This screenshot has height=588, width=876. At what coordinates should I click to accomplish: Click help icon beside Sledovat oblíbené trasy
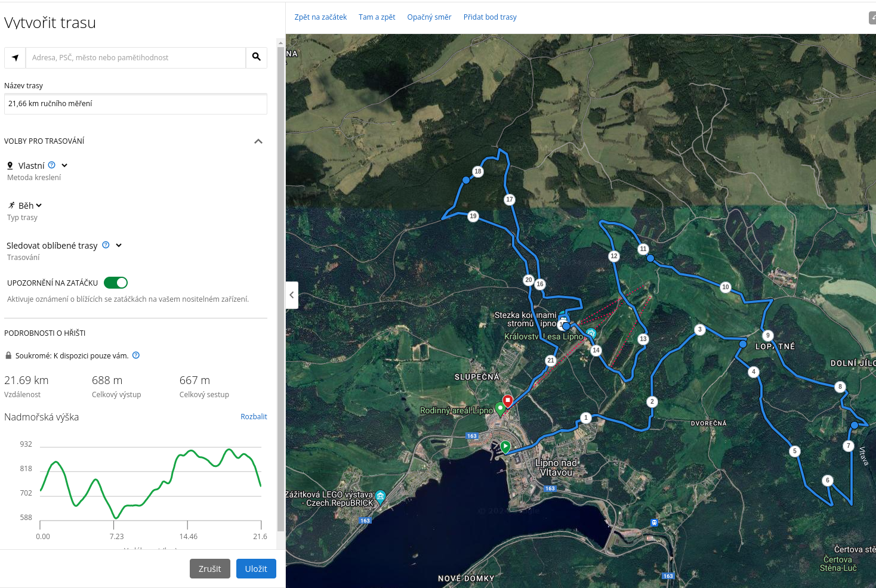coord(106,245)
